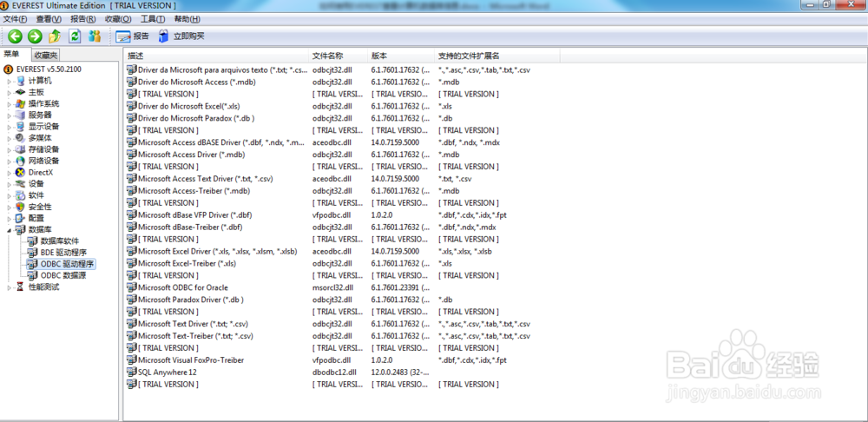
Task: Expand the 服务器 tree node
Action: coord(9,115)
